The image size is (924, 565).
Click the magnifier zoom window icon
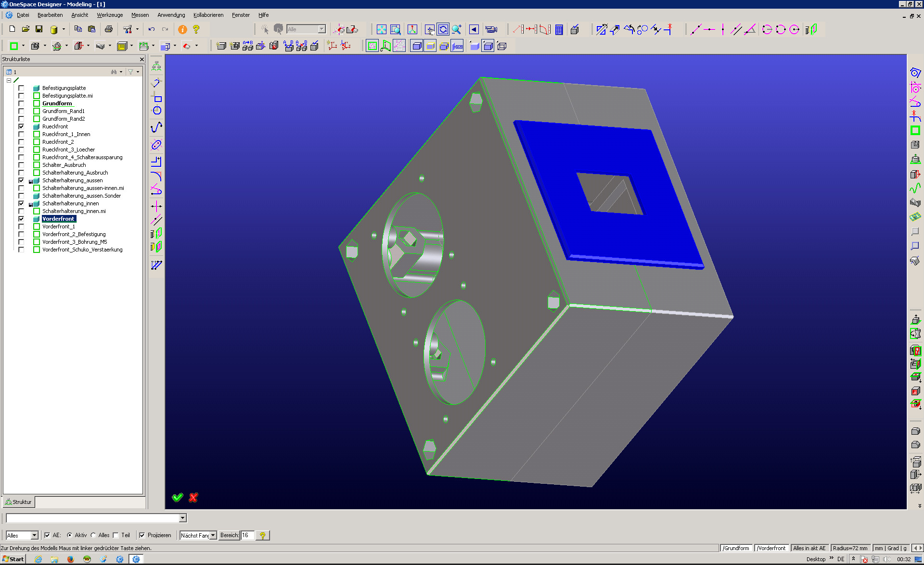click(396, 29)
